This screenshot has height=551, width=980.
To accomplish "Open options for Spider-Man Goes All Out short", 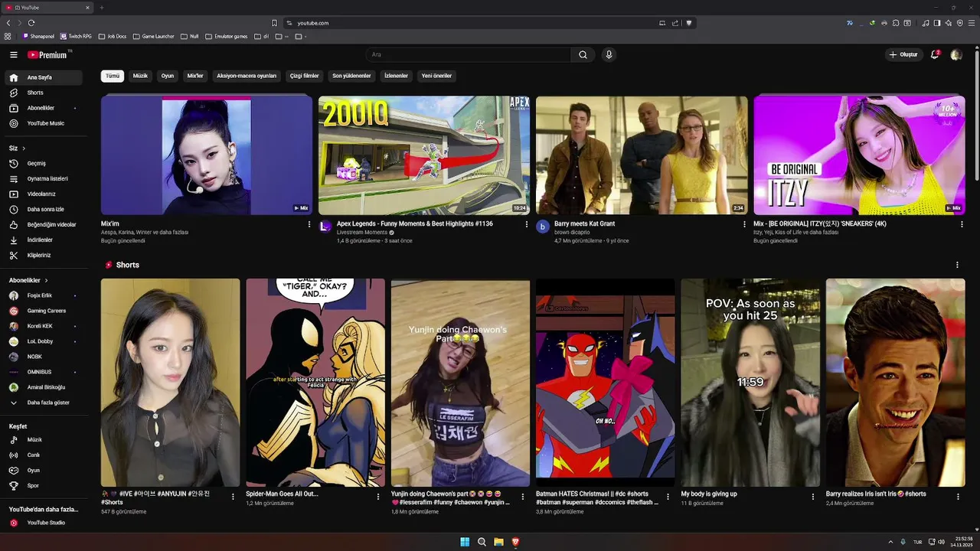I will coord(377,496).
